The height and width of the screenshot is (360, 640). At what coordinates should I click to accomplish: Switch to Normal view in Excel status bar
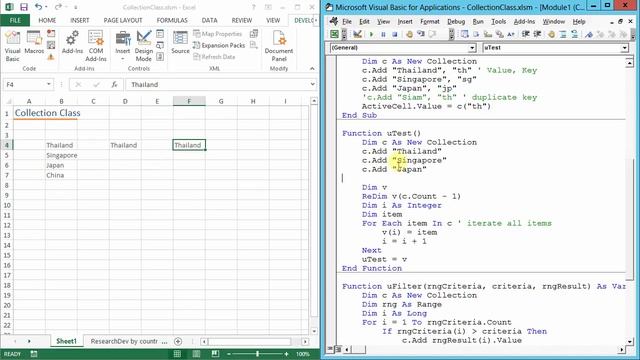pyautogui.click(x=177, y=354)
